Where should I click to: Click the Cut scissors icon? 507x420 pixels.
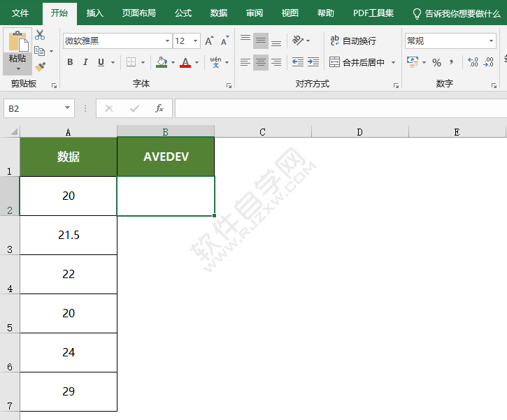pyautogui.click(x=40, y=35)
